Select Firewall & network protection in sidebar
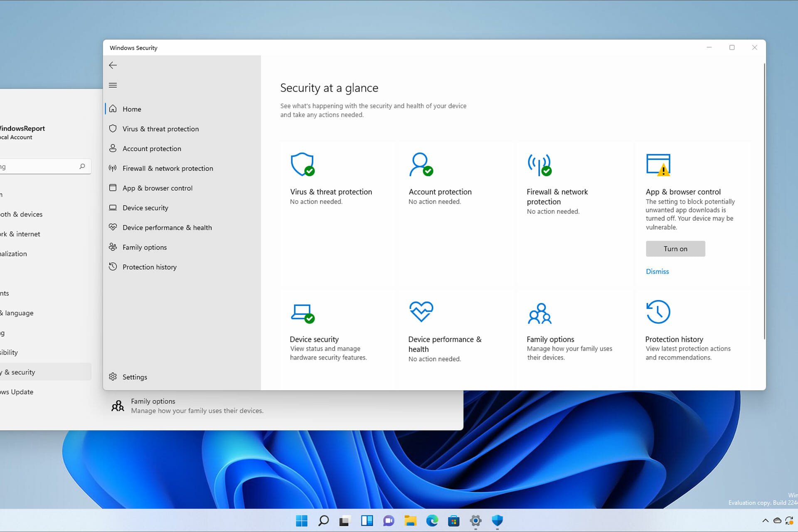Screen dimensions: 798x532 point(167,168)
